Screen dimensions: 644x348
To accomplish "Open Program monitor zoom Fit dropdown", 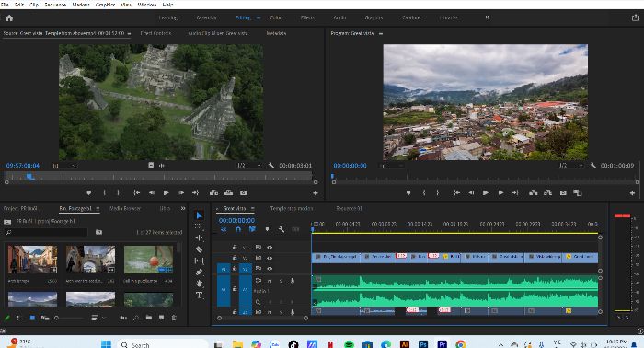I will (x=390, y=165).
